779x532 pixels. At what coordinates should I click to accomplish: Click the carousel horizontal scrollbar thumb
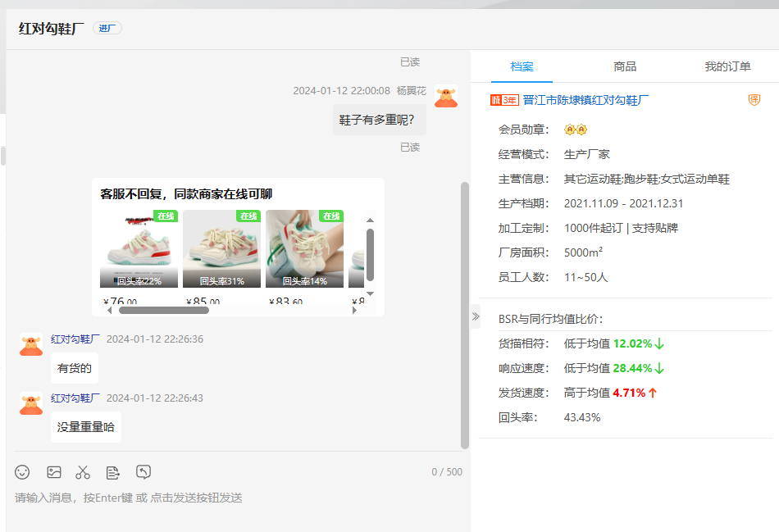164,310
